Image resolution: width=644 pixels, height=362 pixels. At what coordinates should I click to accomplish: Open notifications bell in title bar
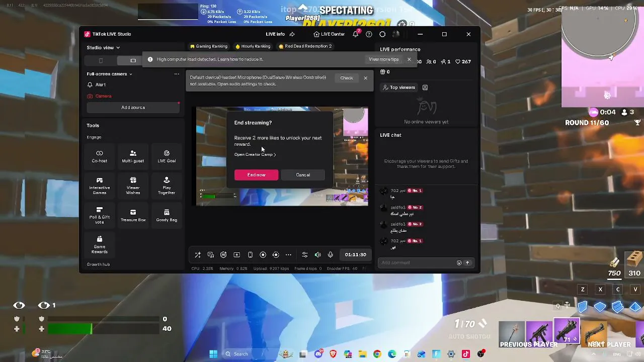coord(356,34)
